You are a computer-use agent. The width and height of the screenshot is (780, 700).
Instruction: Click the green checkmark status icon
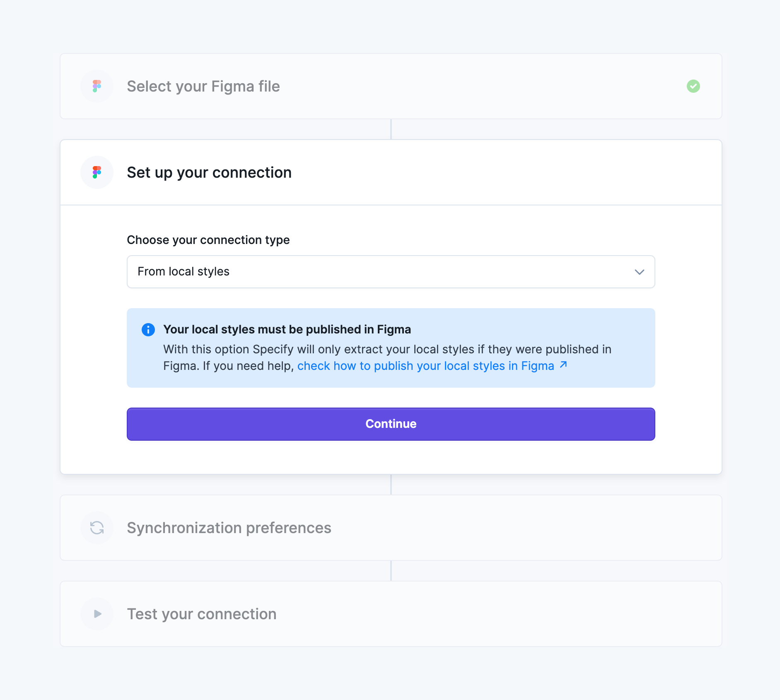[x=694, y=86]
